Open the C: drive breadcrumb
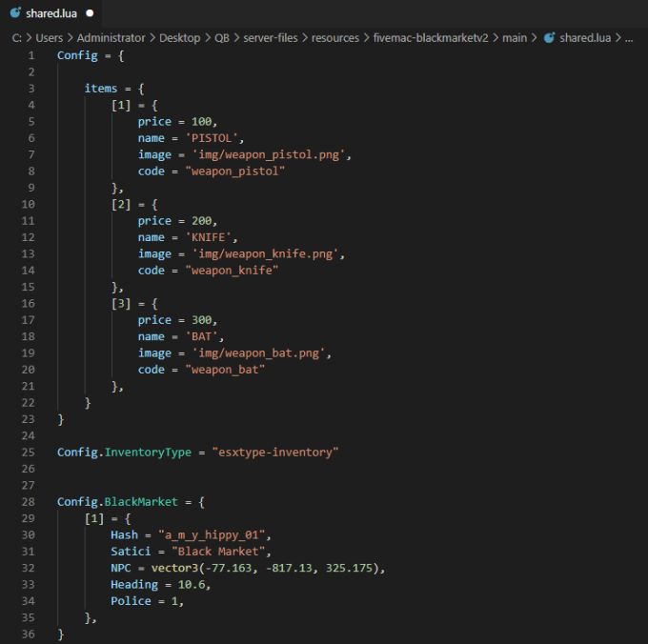Screen dimensions: 648x644 (16, 38)
